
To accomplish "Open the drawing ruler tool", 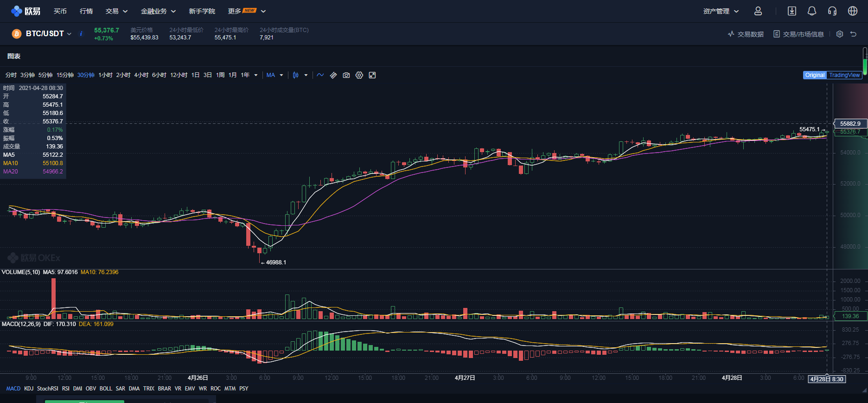I will (333, 75).
